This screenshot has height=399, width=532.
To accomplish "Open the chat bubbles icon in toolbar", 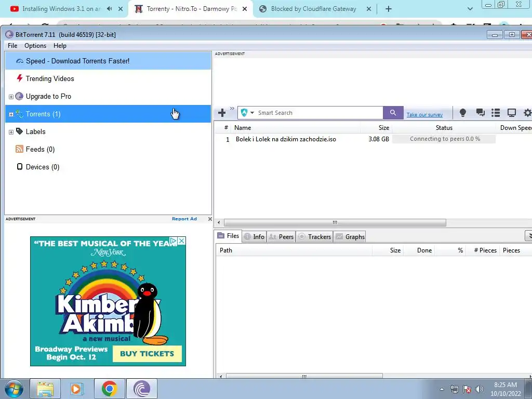I will tap(480, 113).
